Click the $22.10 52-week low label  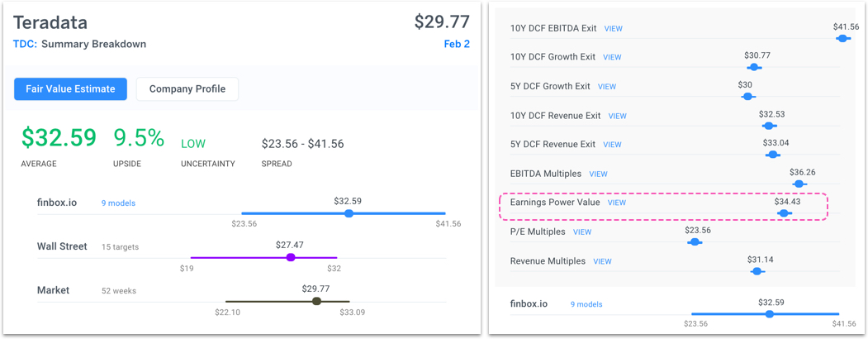coord(227,313)
